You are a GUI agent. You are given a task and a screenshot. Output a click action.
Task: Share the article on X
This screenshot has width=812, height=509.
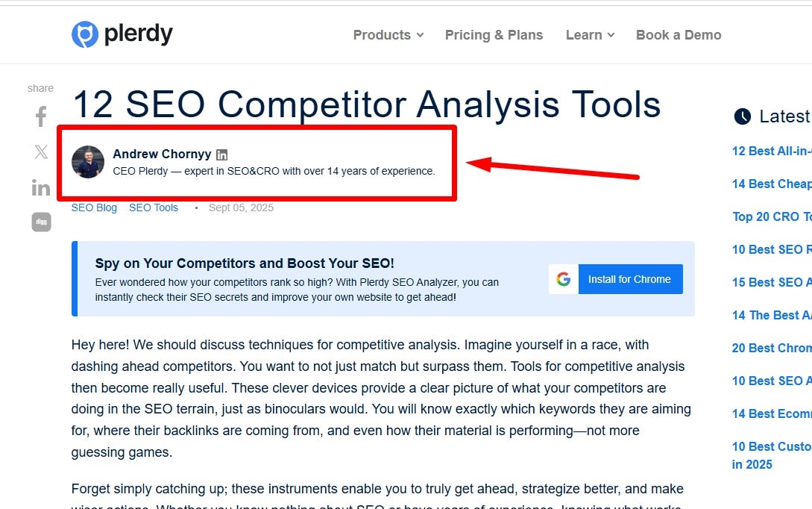[x=40, y=152]
